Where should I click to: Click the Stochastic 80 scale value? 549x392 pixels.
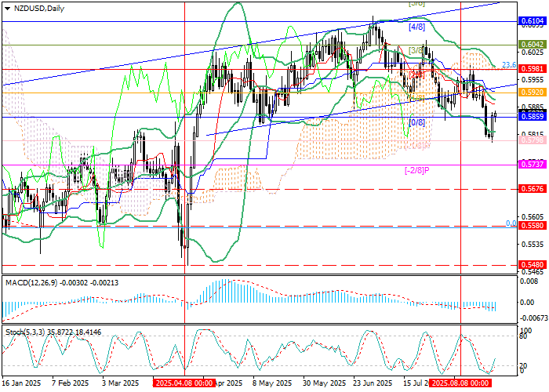524,336
